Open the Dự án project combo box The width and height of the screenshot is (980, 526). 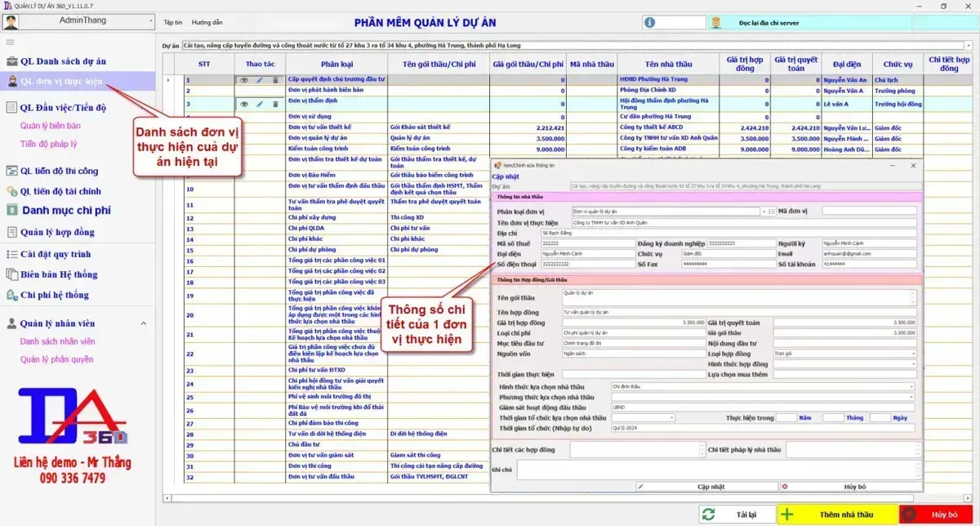tap(577, 46)
